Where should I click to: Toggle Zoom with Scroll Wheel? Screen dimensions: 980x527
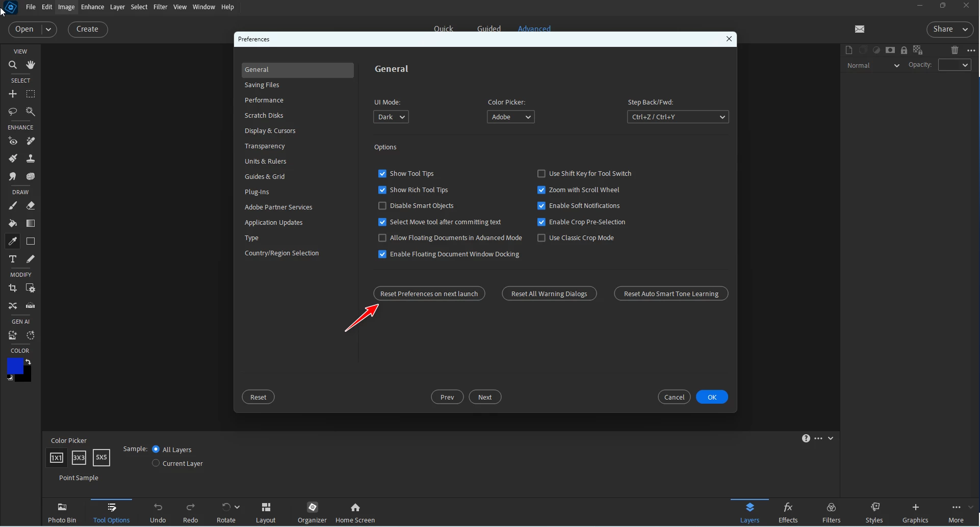coord(541,190)
